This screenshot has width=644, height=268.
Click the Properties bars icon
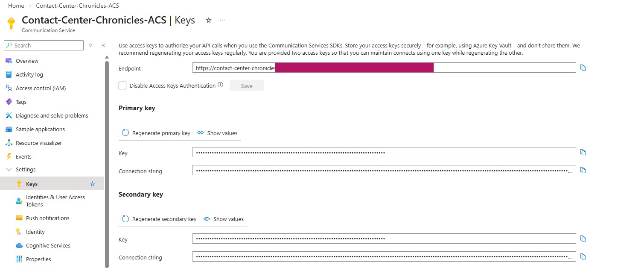[x=19, y=259]
